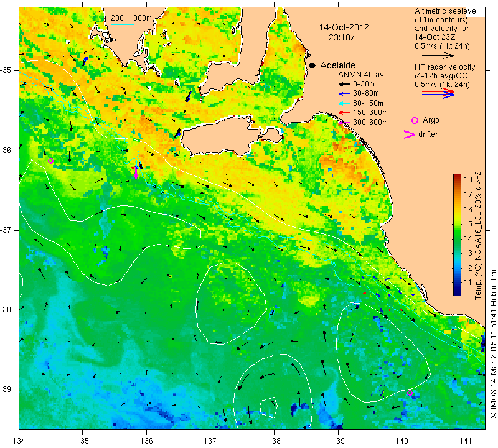
Task: Click the black 0-30m legend arrow
Action: point(344,85)
